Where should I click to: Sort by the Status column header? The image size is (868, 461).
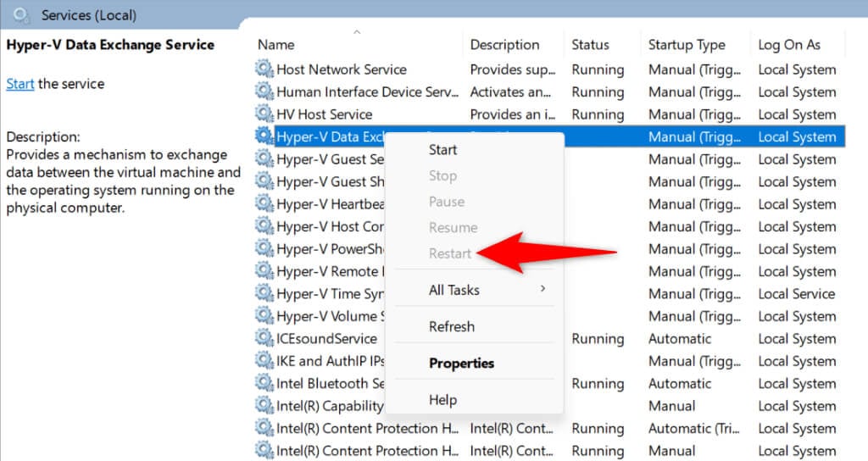(x=590, y=45)
